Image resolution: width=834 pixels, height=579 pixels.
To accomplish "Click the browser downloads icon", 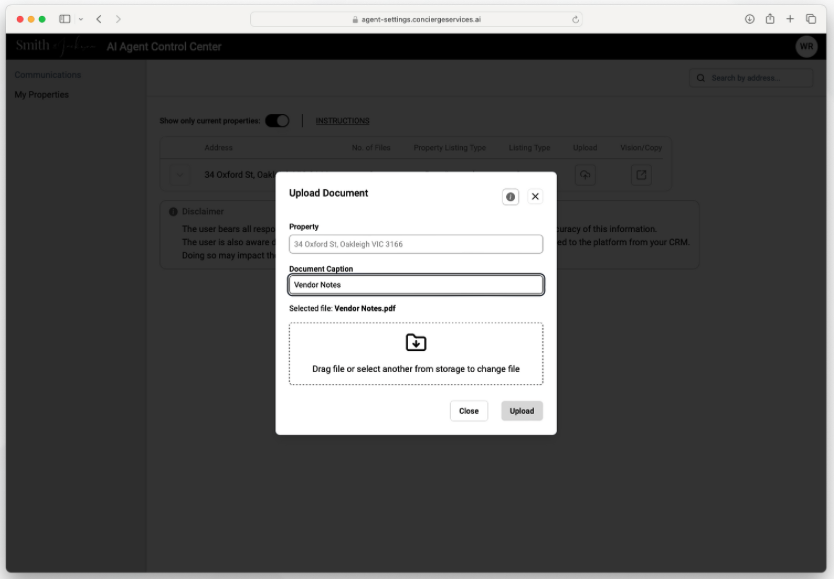I will point(748,18).
